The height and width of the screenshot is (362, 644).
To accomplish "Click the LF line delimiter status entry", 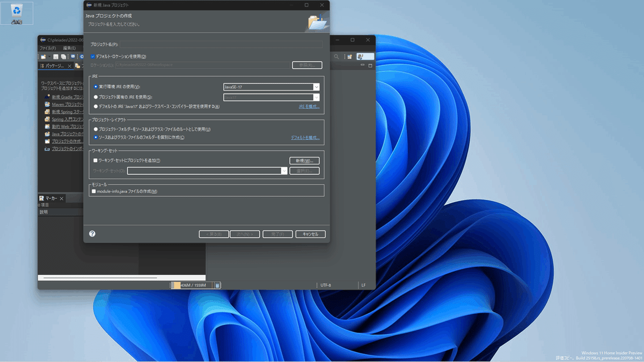I will 363,285.
